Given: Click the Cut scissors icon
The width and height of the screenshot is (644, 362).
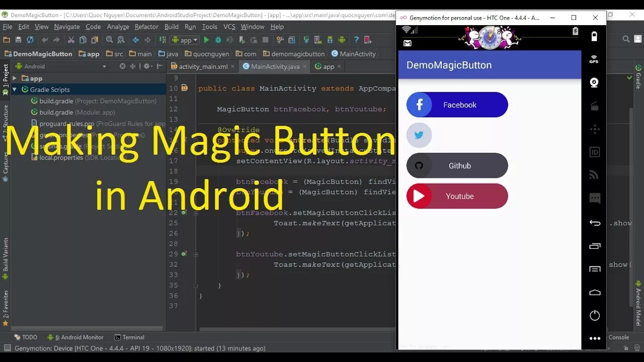Looking at the screenshot, I should (71, 40).
